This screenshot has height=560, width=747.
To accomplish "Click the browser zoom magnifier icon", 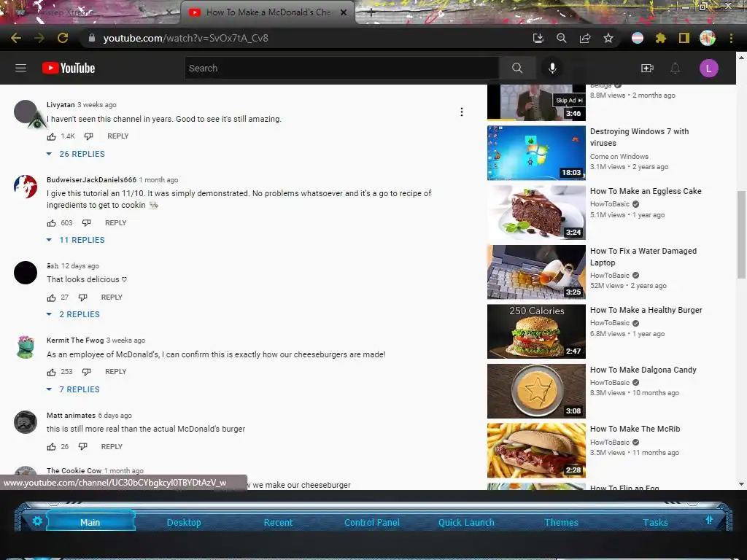I will point(562,38).
